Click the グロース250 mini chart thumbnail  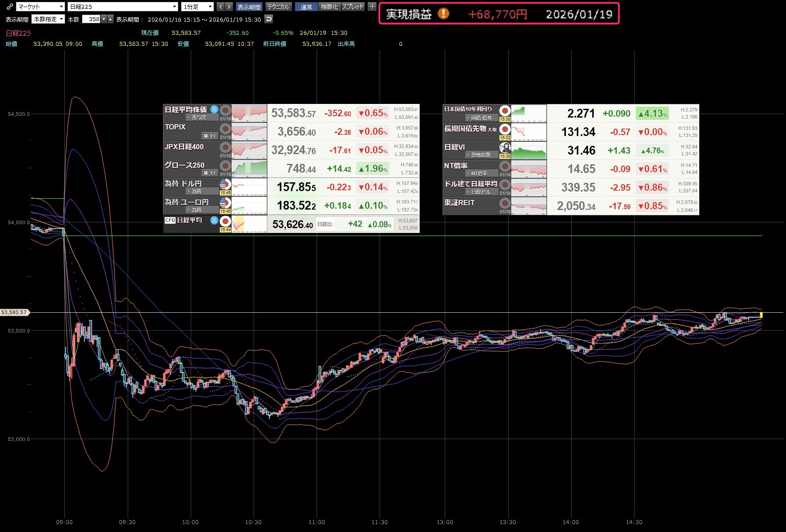coord(249,168)
